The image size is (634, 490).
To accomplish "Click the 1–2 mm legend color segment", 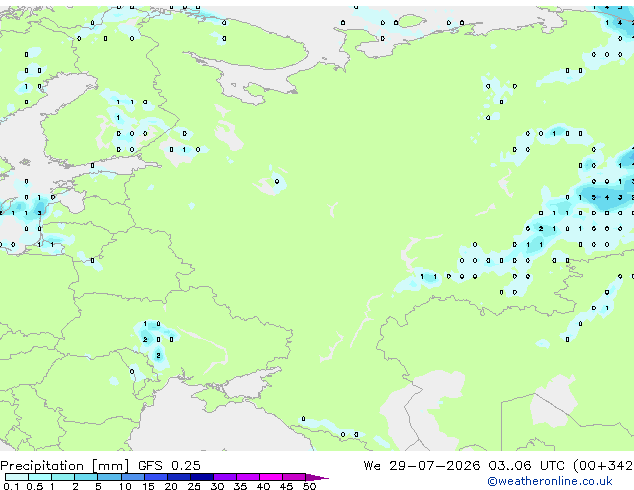I will (63, 477).
